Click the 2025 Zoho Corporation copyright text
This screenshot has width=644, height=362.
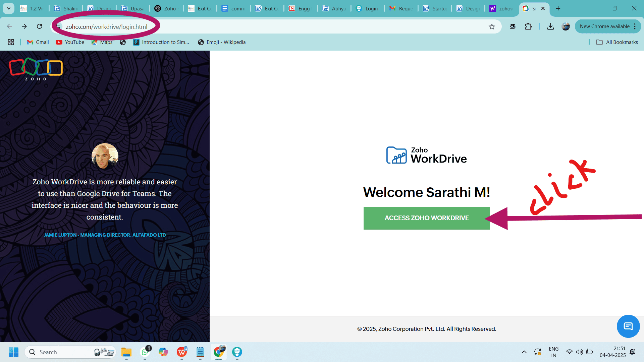point(427,329)
